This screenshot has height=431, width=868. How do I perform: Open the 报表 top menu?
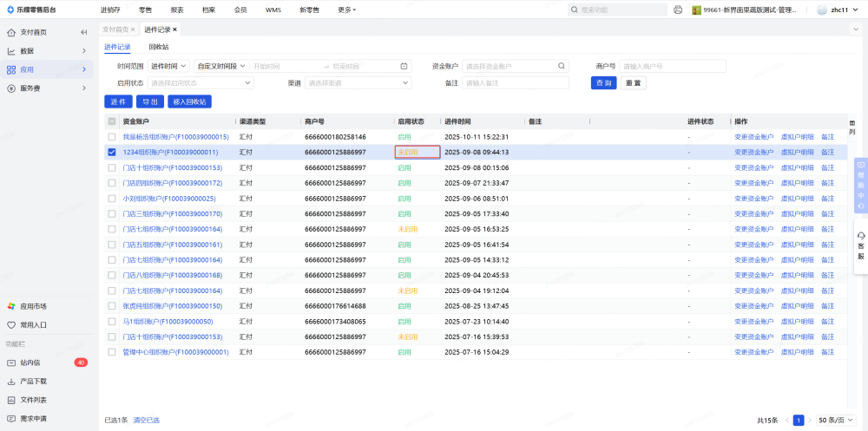pyautogui.click(x=177, y=10)
